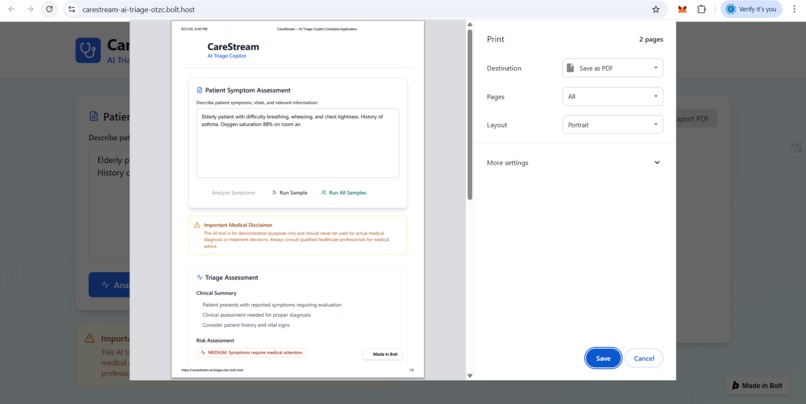
Task: Click Important Medical Disclaimer heading in preview
Action: pos(238,225)
